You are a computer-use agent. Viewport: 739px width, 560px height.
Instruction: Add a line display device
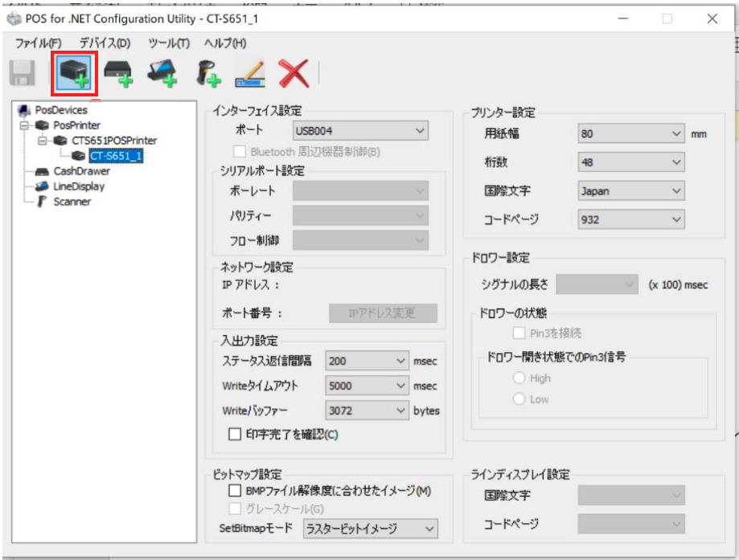point(162,73)
